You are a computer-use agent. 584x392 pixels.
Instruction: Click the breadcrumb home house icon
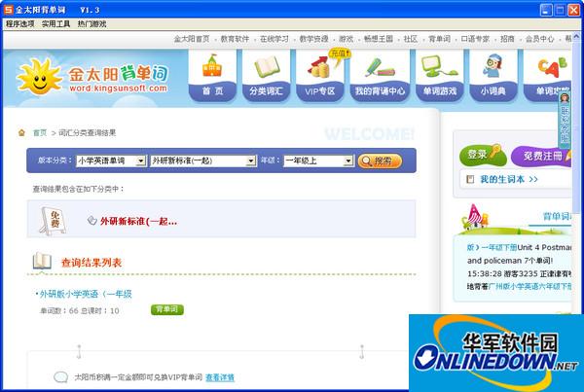coord(21,132)
